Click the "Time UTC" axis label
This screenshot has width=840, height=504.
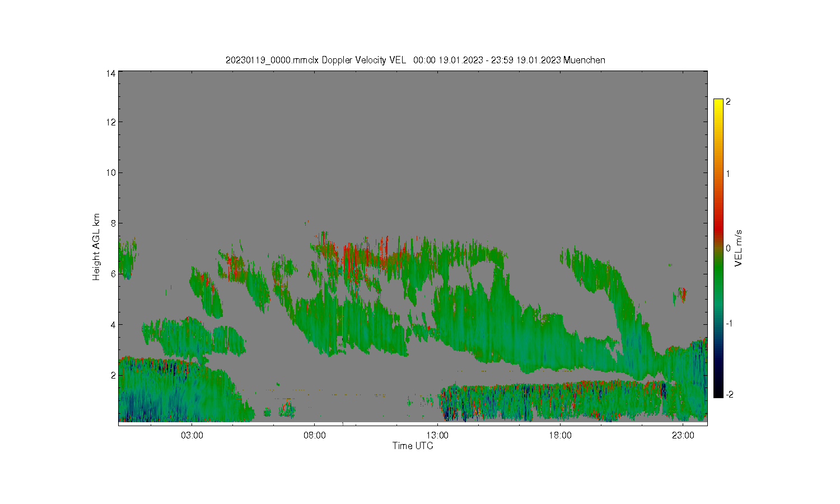tap(413, 446)
